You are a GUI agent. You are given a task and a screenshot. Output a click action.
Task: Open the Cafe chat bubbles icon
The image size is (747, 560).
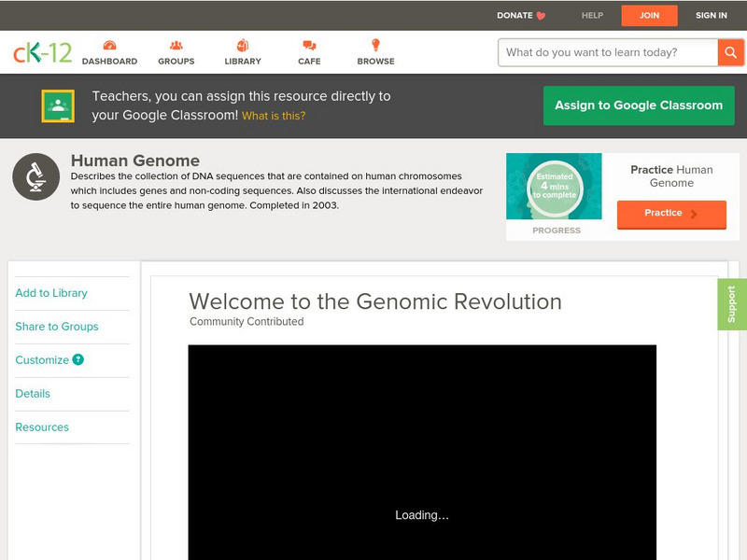coord(309,45)
